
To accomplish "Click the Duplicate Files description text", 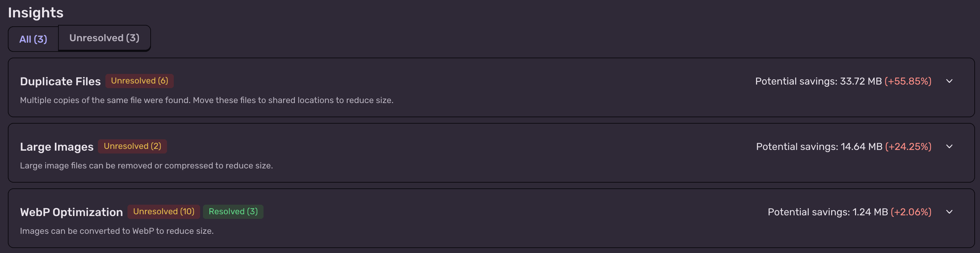I will 207,100.
